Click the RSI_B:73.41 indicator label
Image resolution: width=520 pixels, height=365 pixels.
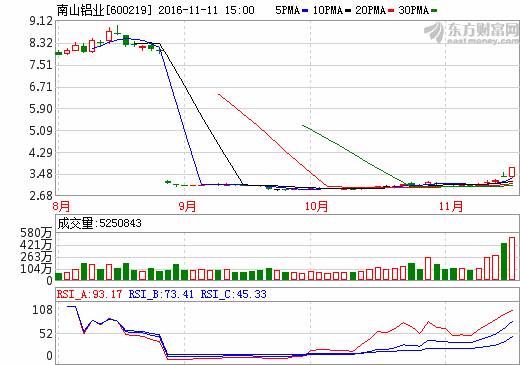point(161,294)
